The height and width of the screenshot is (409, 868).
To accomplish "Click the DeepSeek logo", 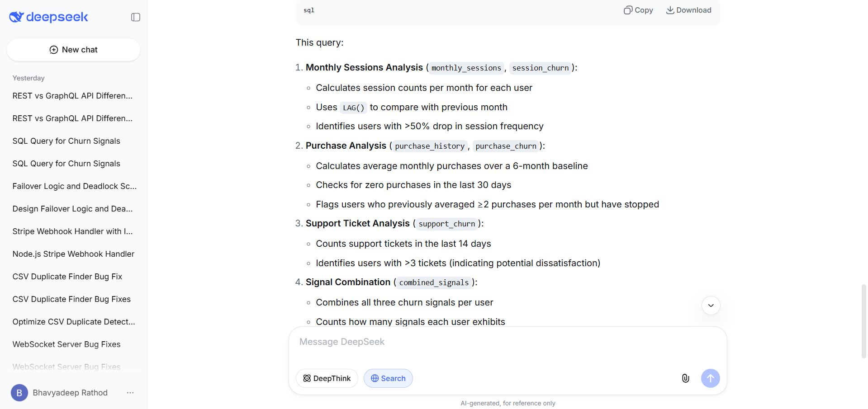I will [48, 17].
